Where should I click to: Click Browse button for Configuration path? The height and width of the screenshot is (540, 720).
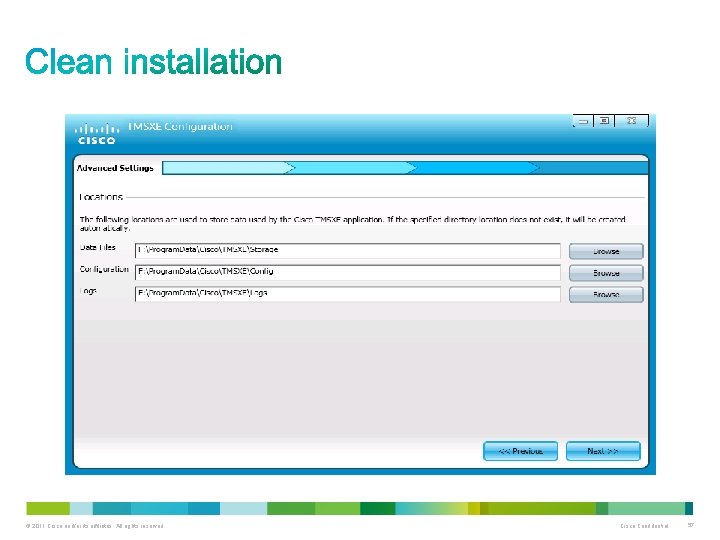tap(606, 273)
